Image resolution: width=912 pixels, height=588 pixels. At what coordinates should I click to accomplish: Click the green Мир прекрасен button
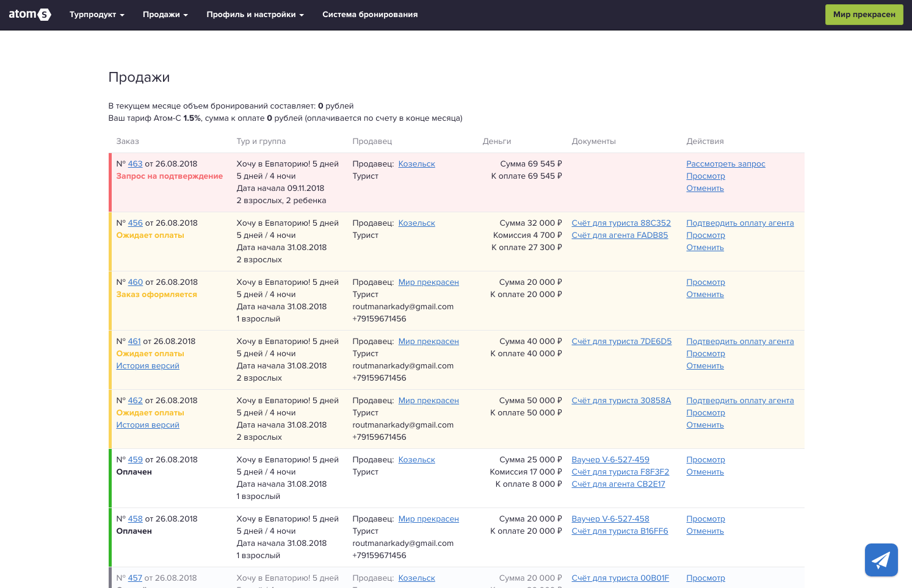coord(864,15)
